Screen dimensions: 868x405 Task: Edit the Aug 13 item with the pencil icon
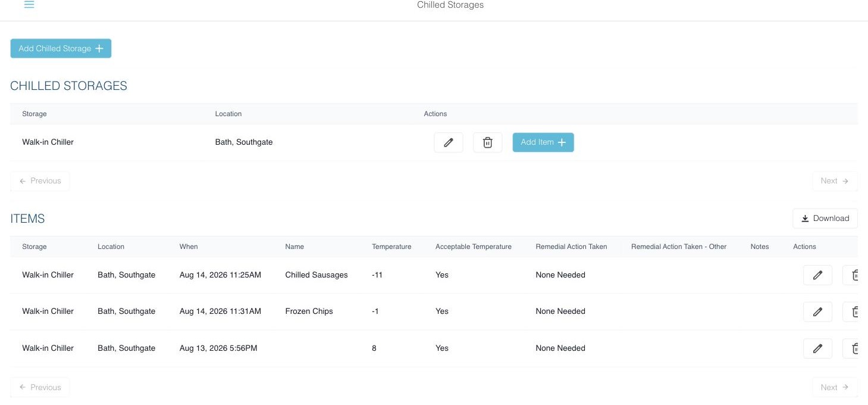(x=817, y=348)
